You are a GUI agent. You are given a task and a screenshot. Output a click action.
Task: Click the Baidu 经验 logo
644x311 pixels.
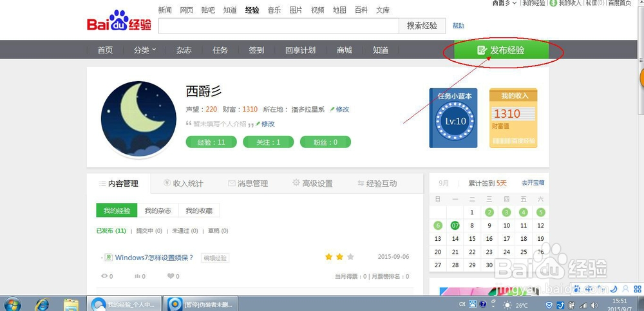tap(119, 21)
